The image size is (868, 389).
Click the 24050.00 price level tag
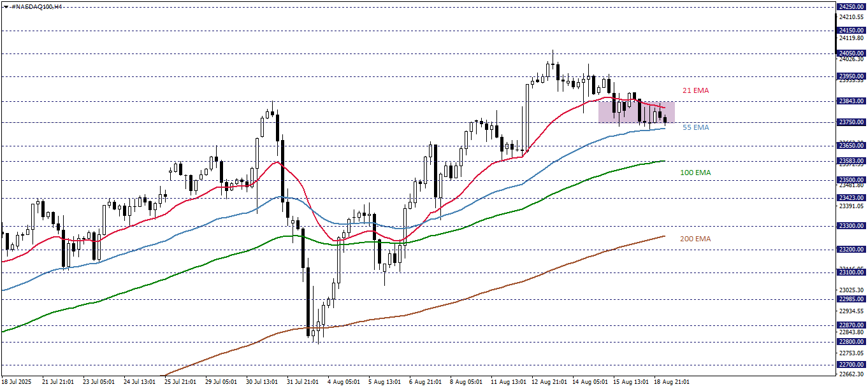(x=851, y=53)
